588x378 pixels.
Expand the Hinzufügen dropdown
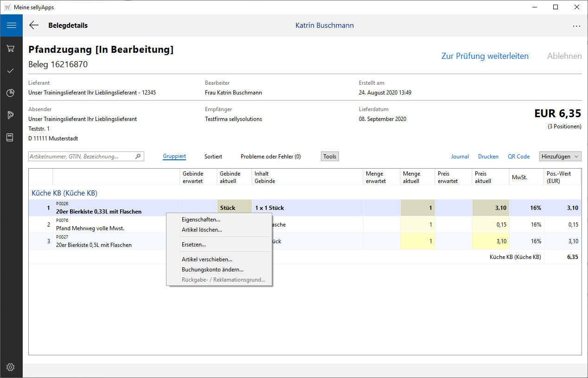pyautogui.click(x=560, y=157)
